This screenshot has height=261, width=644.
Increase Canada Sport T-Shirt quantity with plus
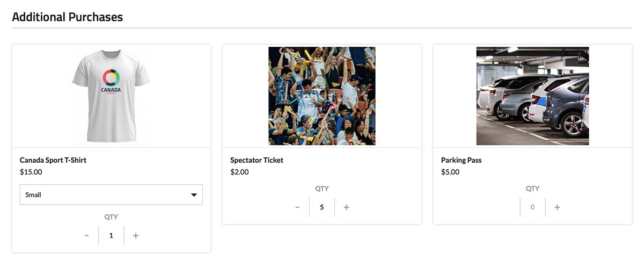[x=136, y=236]
